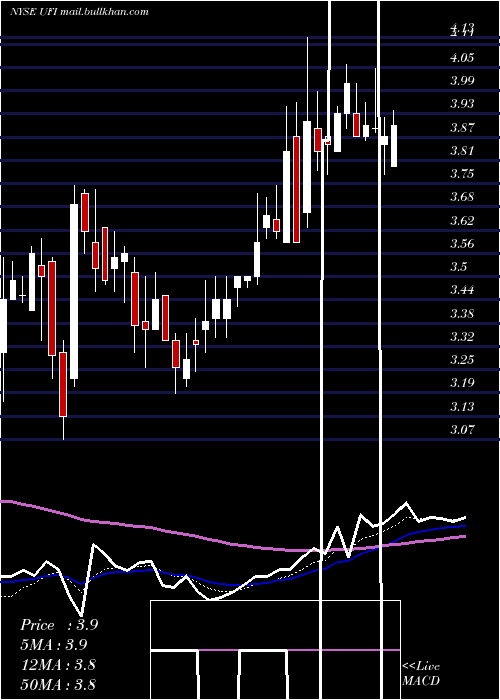Click the 3.19 price axis label
Image resolution: width=500 pixels, height=700 pixels.
point(462,383)
